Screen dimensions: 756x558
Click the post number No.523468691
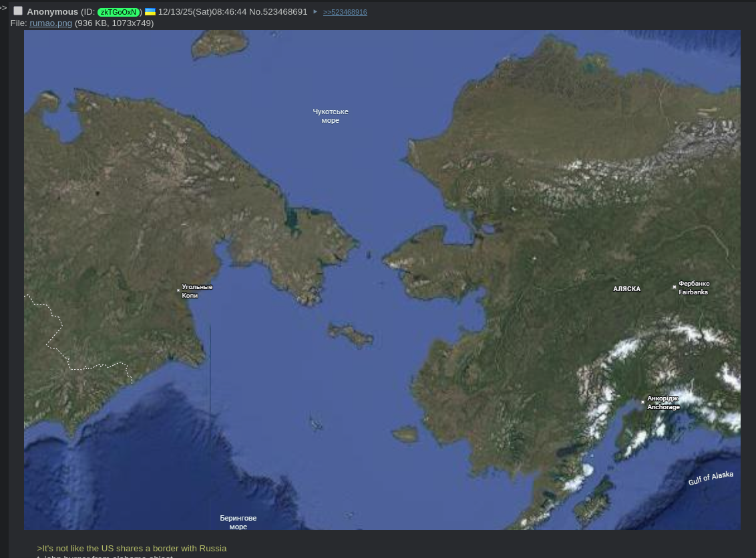pos(278,11)
